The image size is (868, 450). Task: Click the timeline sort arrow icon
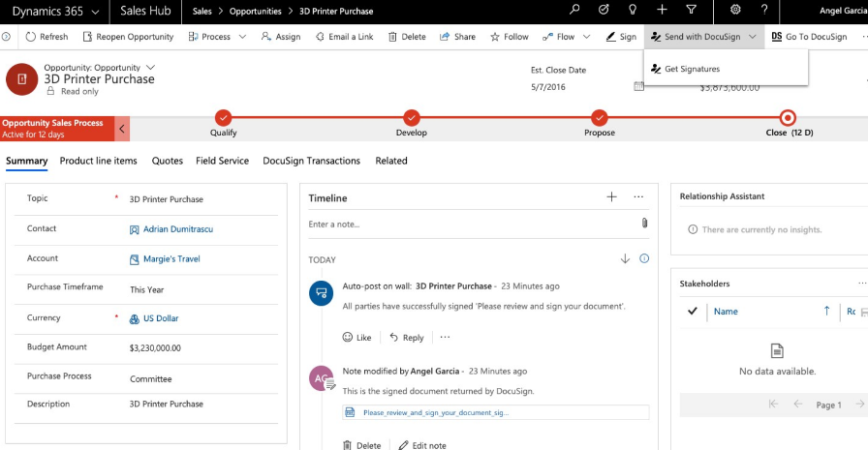(625, 258)
